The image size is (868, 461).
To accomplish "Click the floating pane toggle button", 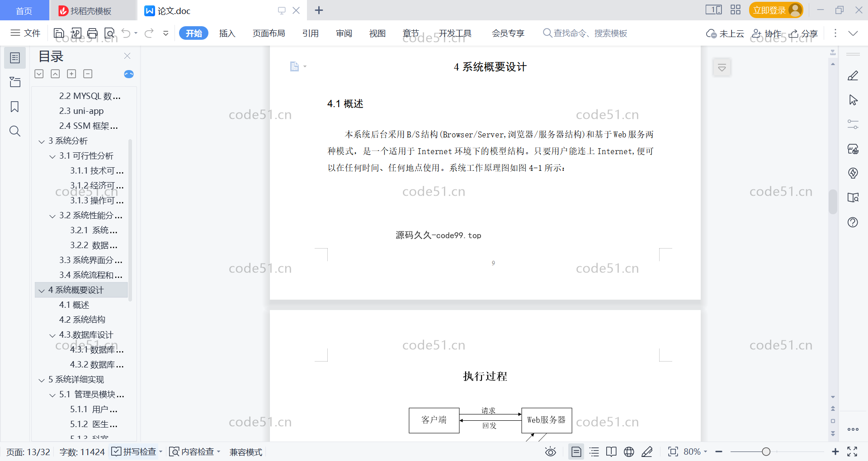I will point(722,68).
